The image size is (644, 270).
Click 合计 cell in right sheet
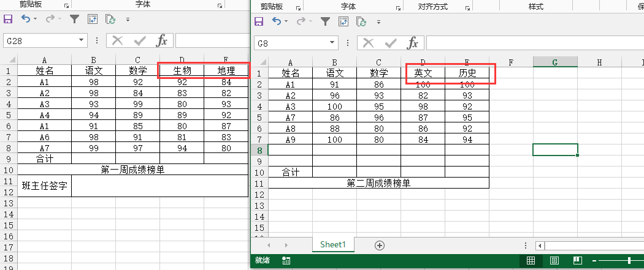(x=290, y=172)
